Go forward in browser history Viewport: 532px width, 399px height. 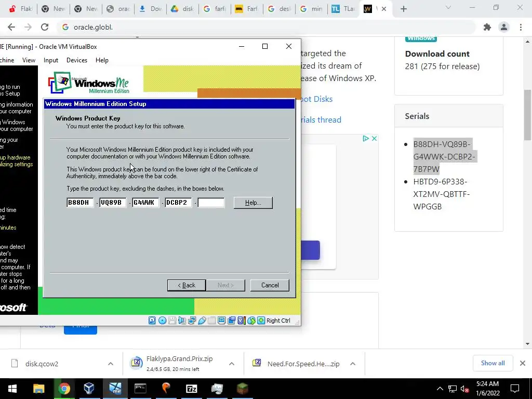click(x=28, y=27)
